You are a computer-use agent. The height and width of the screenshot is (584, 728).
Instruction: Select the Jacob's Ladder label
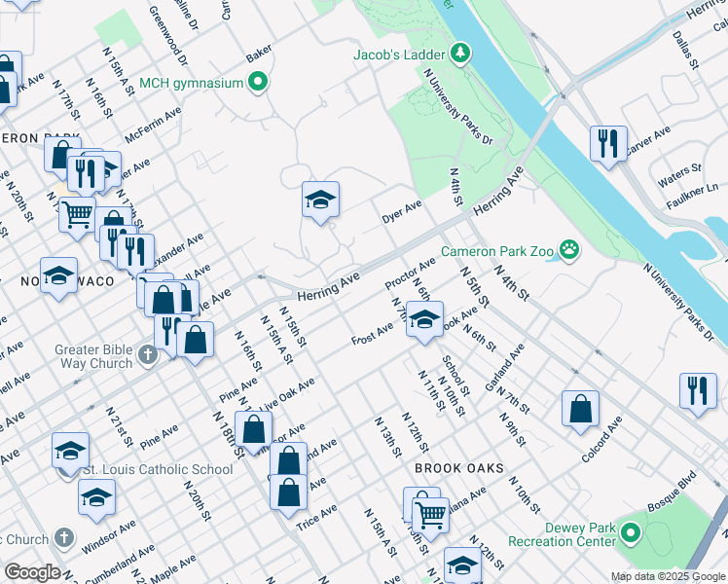[x=399, y=55]
